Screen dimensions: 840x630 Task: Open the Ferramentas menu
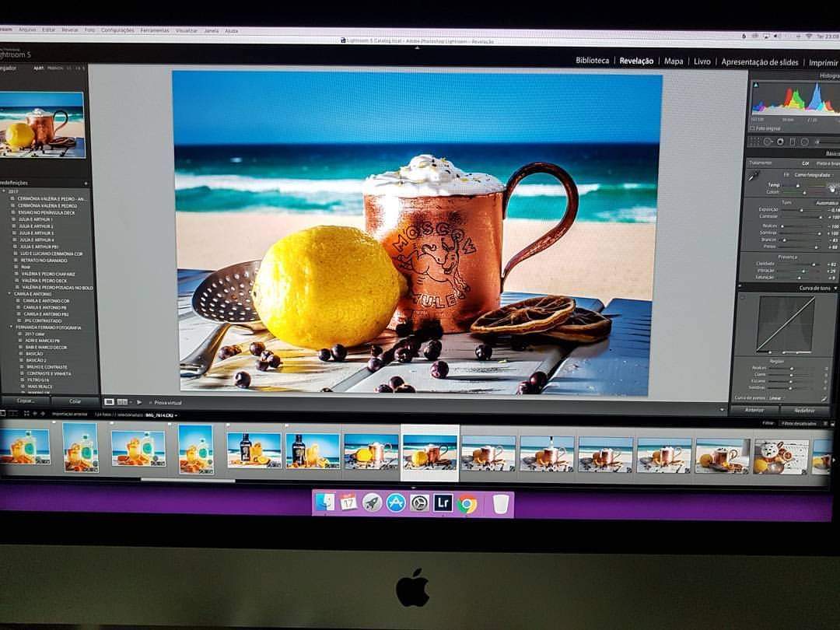pyautogui.click(x=155, y=30)
